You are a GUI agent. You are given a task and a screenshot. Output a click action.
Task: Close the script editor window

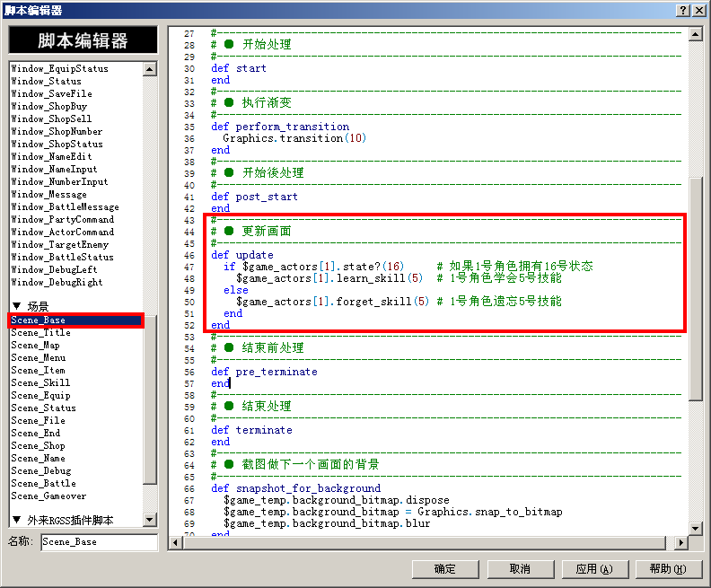click(x=699, y=11)
